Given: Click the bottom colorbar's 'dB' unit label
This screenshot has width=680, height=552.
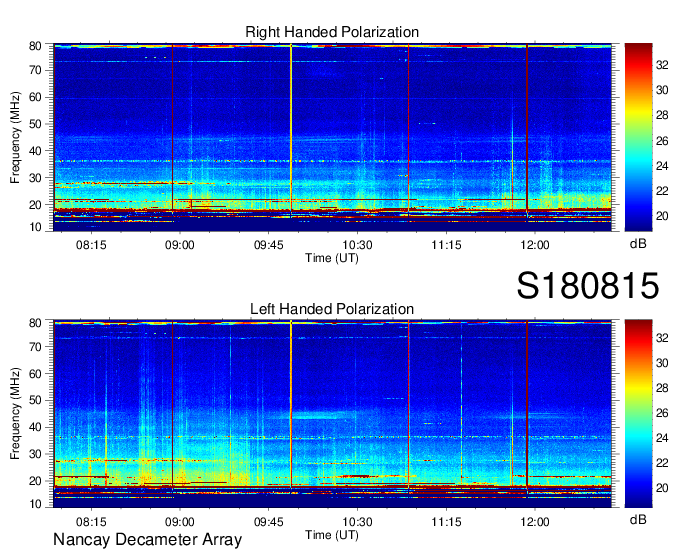Looking at the screenshot, I should point(638,519).
